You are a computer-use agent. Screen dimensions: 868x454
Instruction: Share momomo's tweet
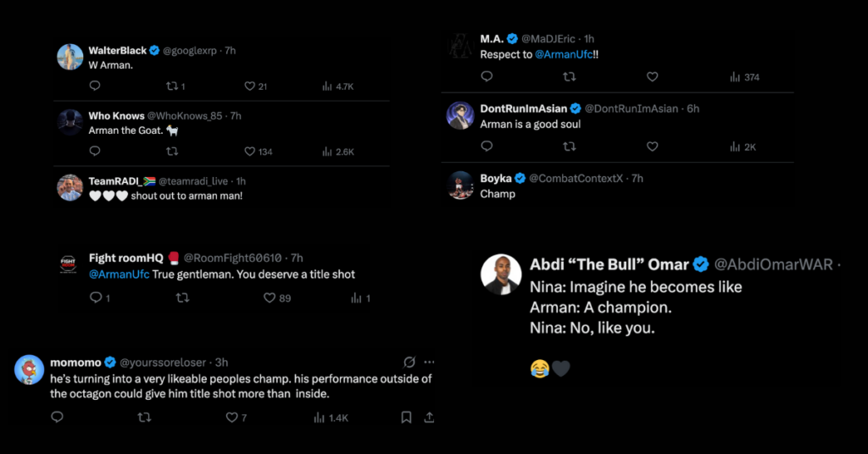(429, 417)
